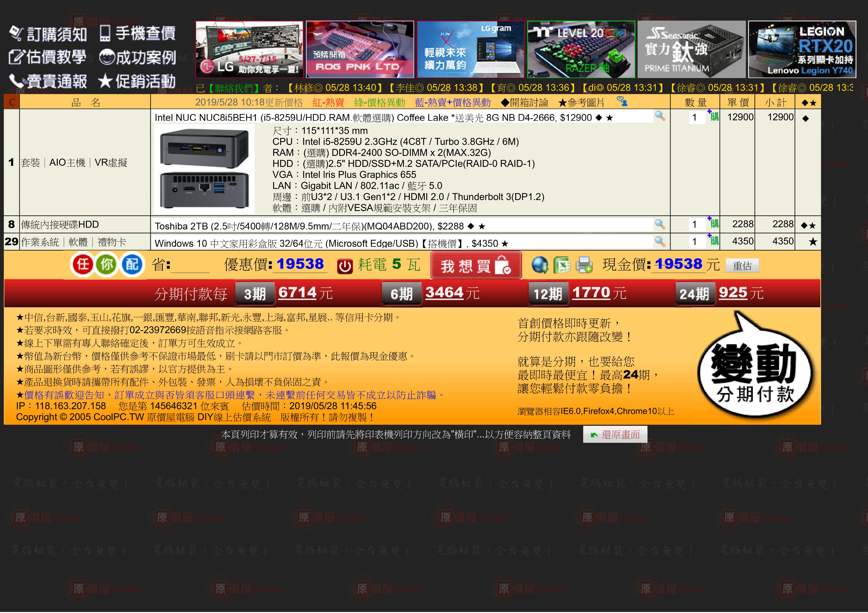Click the printer icon
The width and height of the screenshot is (868, 613).
(x=584, y=265)
